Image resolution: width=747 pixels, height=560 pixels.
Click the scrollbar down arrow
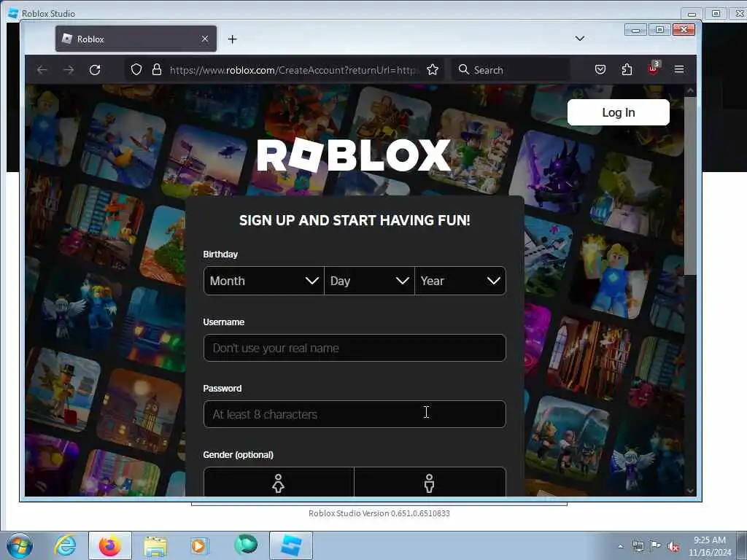pos(690,491)
